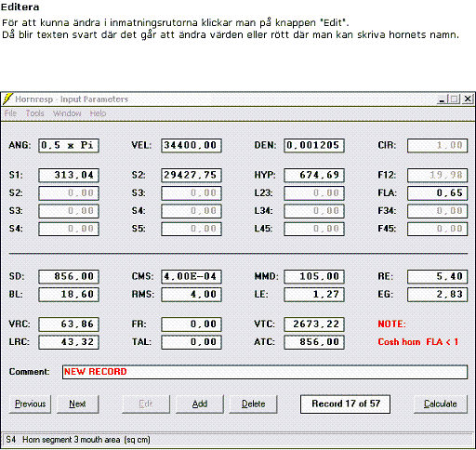Viewport: 476px width, 450px height.
Task: Click the L45 input box
Action: click(x=314, y=229)
